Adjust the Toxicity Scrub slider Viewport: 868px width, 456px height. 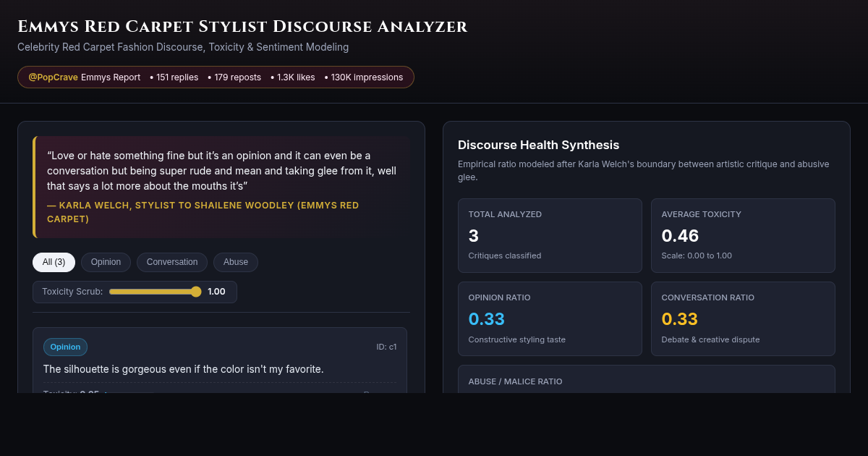point(155,292)
